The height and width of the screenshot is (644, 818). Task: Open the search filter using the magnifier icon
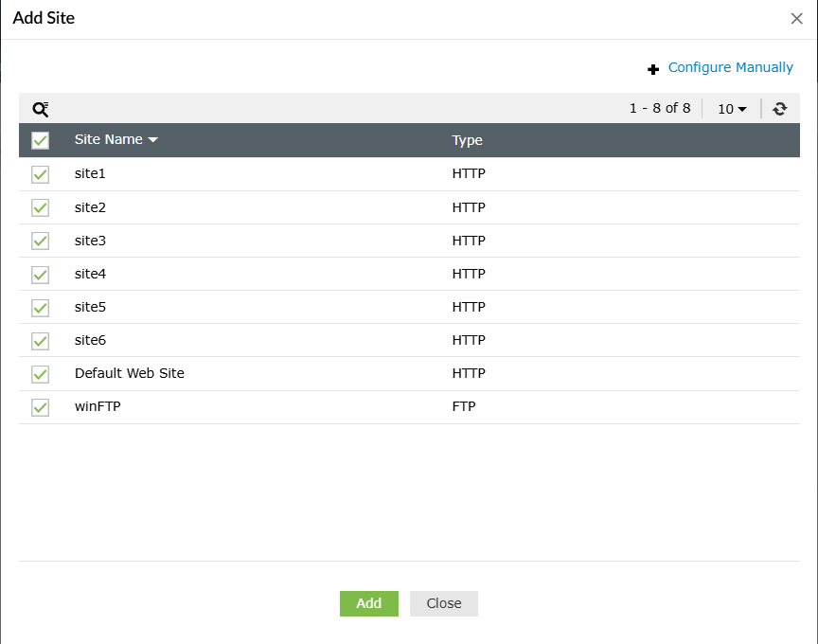pyautogui.click(x=40, y=109)
